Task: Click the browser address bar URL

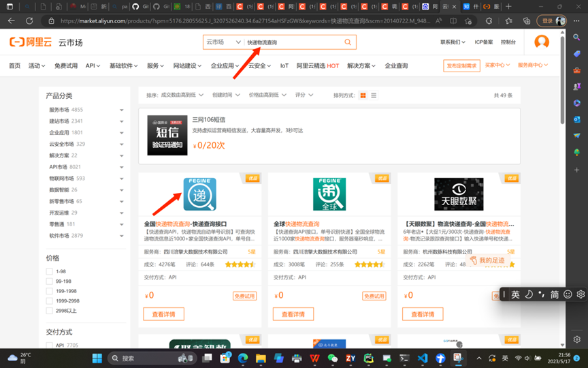Action: pyautogui.click(x=245, y=21)
